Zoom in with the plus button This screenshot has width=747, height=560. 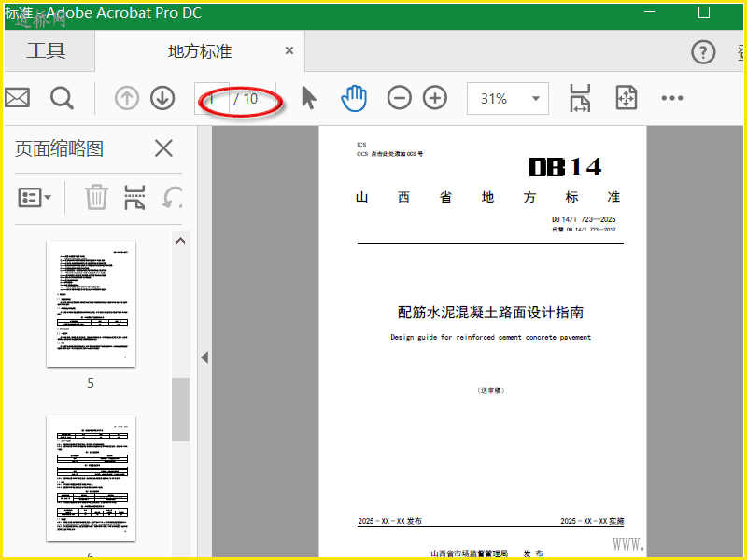point(435,98)
